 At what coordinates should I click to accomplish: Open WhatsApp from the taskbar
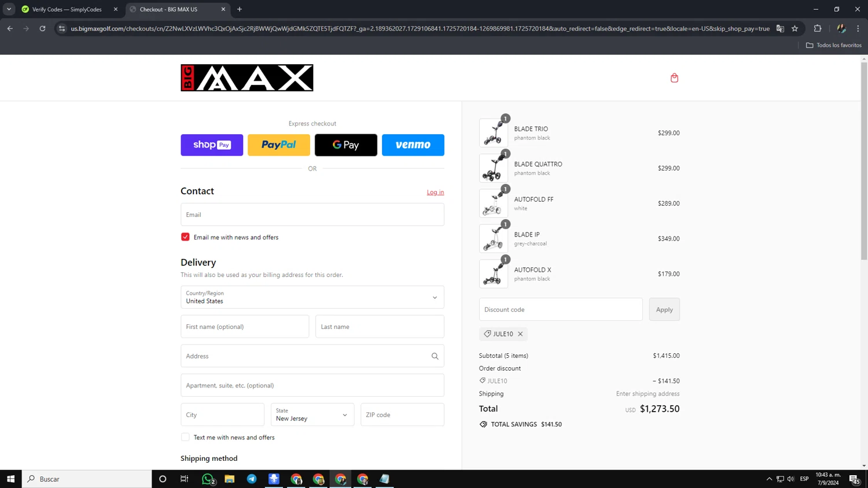(x=208, y=479)
